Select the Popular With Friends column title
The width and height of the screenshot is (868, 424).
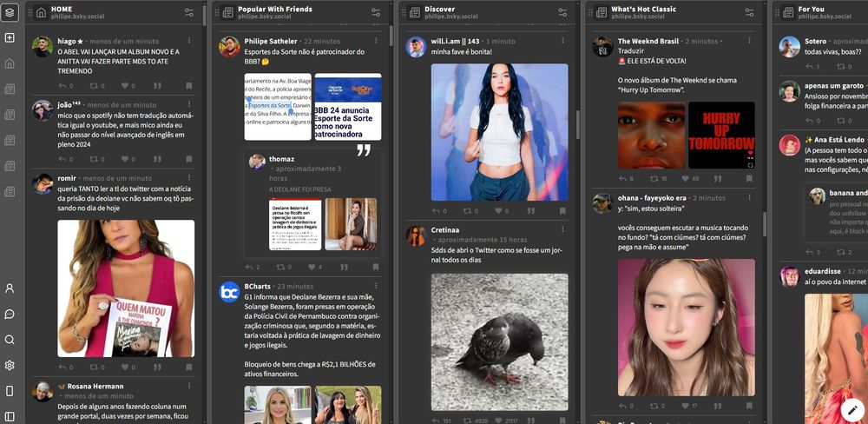click(x=275, y=9)
